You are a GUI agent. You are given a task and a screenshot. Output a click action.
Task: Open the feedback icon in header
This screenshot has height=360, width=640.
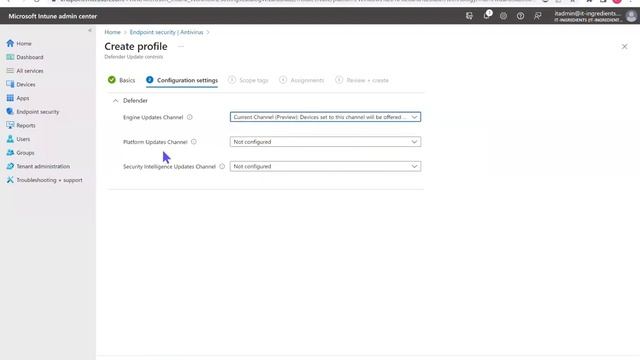pyautogui.click(x=538, y=16)
